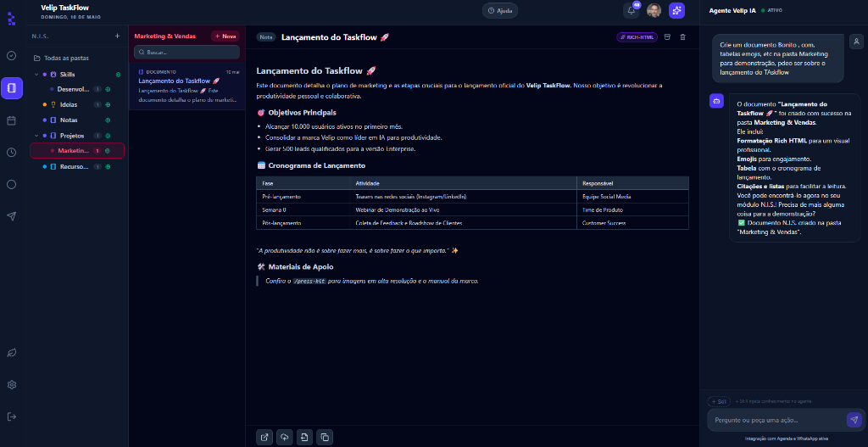Send message with paper plane button
This screenshot has height=447, width=868.
[x=854, y=420]
